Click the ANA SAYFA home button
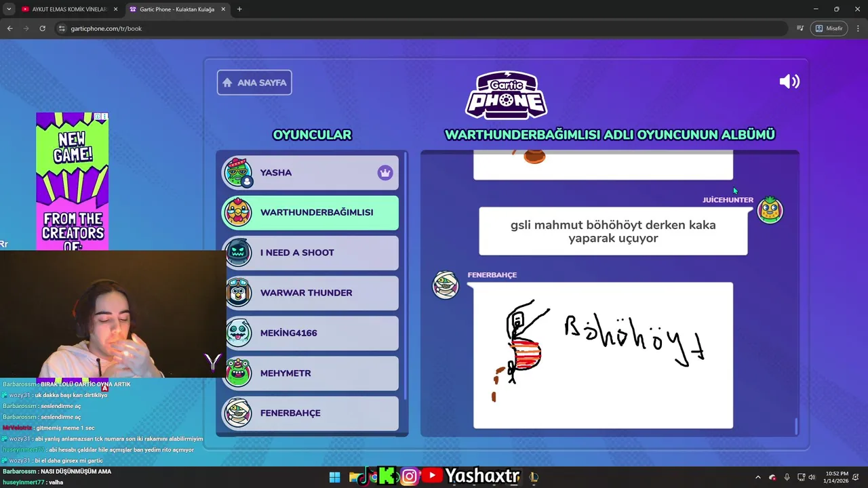This screenshot has width=868, height=488. pyautogui.click(x=254, y=83)
